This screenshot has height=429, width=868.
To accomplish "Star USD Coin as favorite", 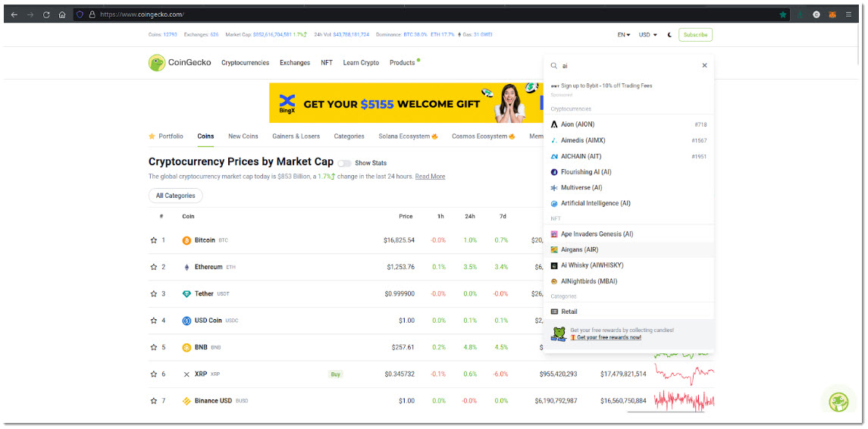I will tap(154, 321).
